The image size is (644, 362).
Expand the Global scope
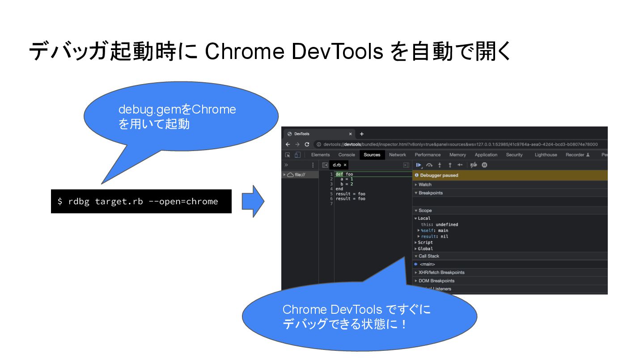coord(424,248)
